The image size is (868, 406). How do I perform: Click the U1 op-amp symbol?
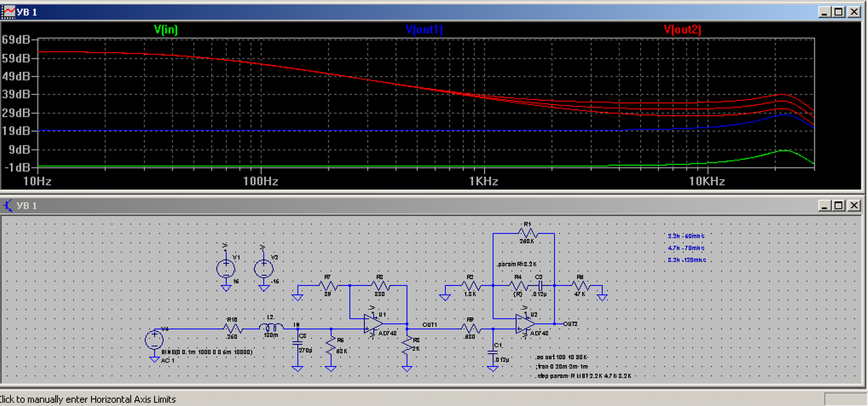tap(373, 323)
